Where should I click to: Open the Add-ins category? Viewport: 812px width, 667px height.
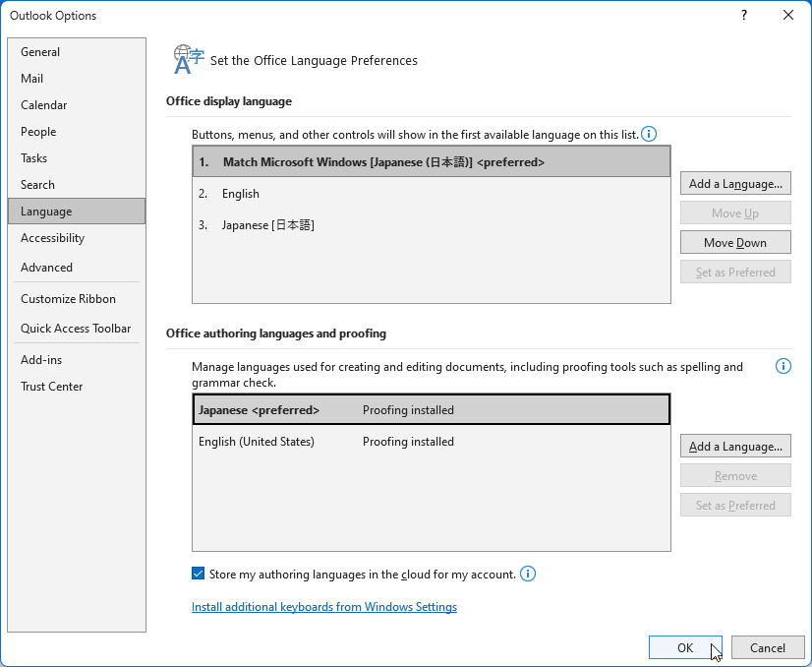point(77,360)
